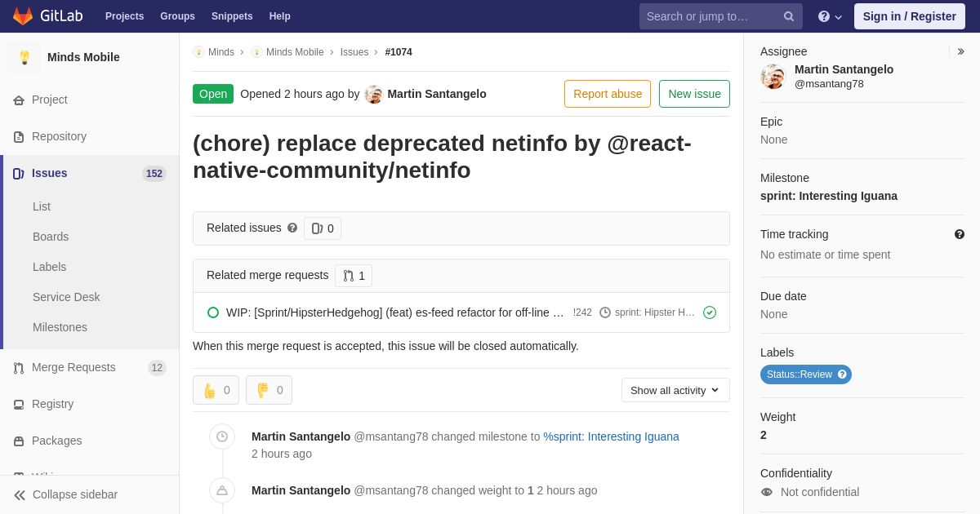This screenshot has width=980, height=514.
Task: Click sprint: Hipster milestone clock label
Action: coord(647,312)
